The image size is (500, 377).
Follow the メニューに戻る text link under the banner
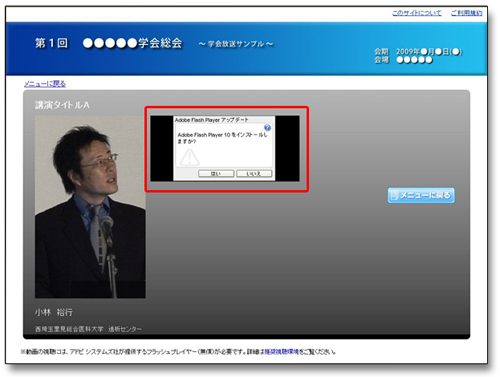(x=45, y=84)
